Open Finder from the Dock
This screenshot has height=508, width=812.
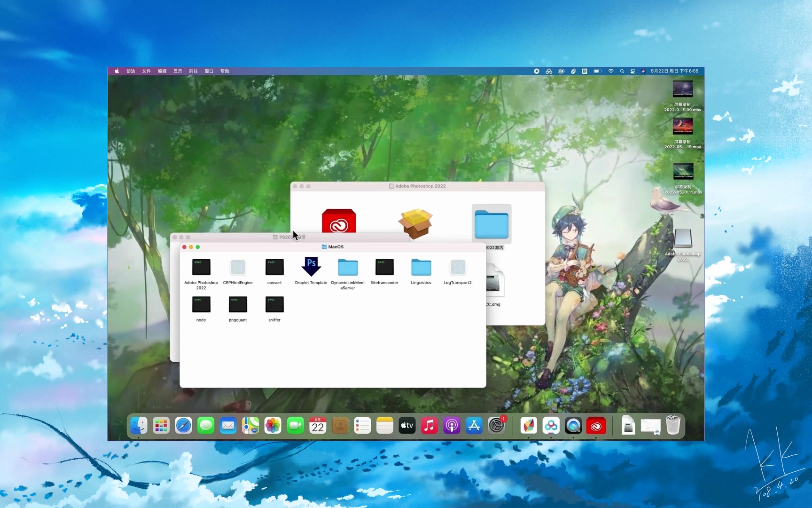tap(139, 426)
